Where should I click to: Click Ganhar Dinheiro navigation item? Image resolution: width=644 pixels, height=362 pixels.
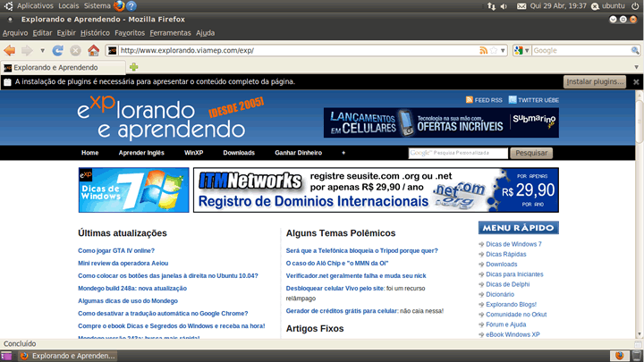point(298,153)
